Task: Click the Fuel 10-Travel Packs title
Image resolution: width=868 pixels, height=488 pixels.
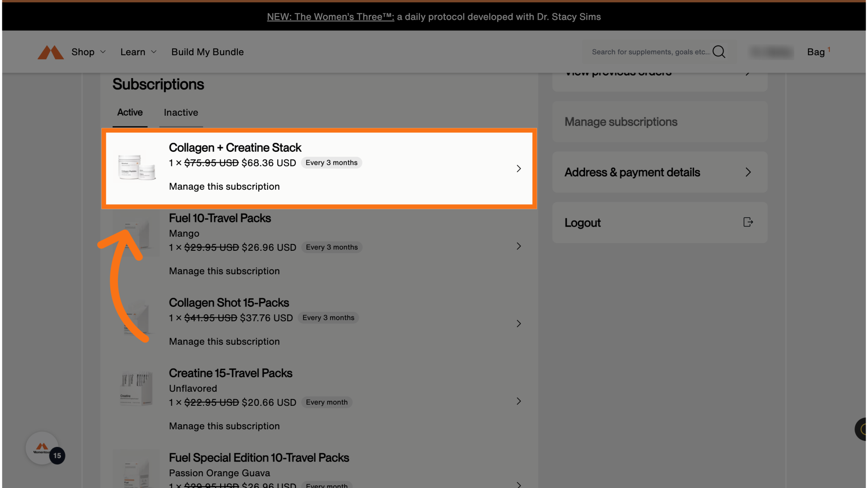Action: [220, 218]
